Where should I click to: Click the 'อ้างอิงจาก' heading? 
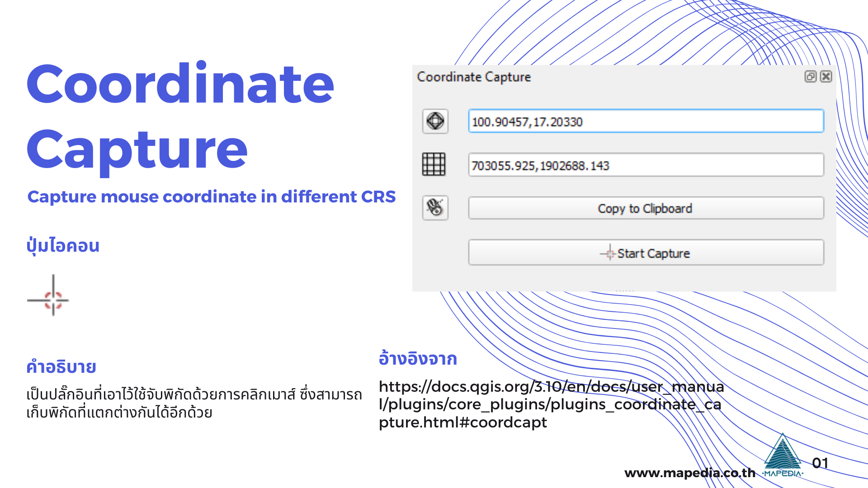(418, 358)
